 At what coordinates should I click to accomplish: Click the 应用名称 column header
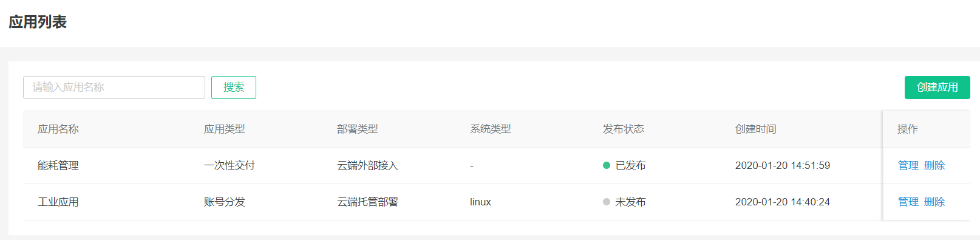pos(58,129)
